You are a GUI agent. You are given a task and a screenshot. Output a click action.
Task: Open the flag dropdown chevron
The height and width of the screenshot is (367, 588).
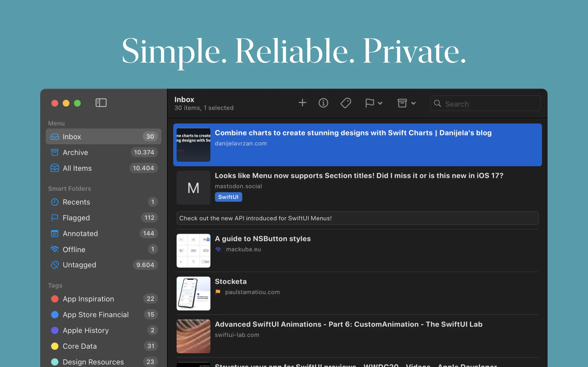tap(380, 103)
